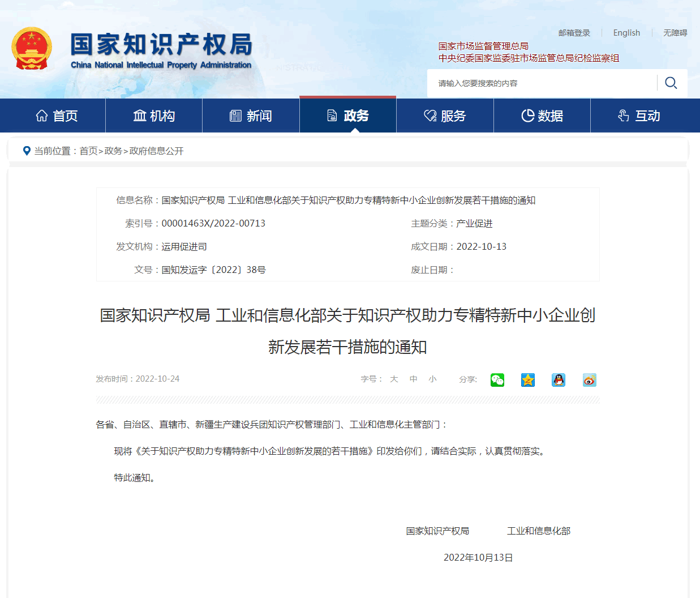Focus the site search input box

coord(543,83)
